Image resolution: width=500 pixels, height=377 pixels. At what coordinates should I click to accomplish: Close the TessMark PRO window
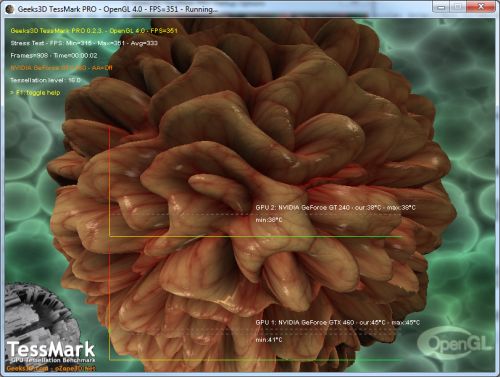pyautogui.click(x=481, y=7)
